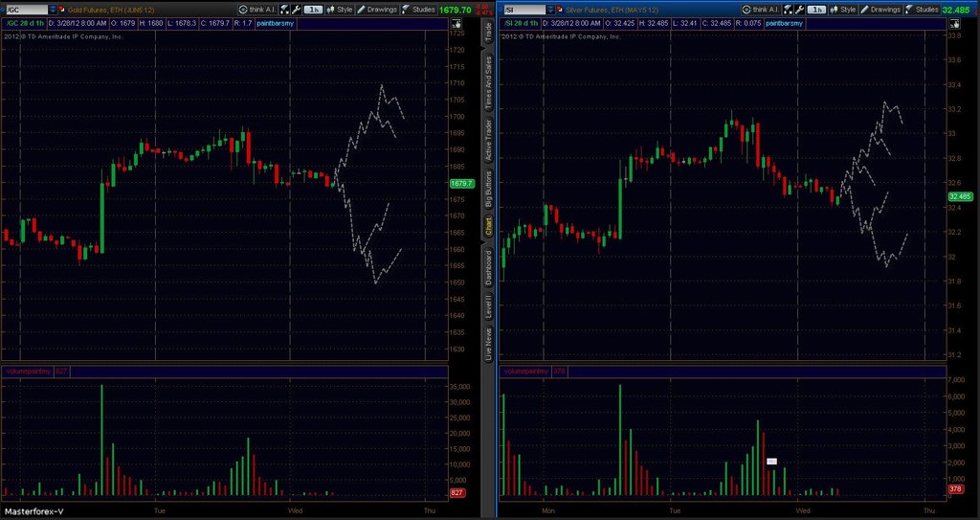Viewport: 980px width, 520px height.
Task: Open the Drawings menu on the silver chart
Action: pos(880,10)
